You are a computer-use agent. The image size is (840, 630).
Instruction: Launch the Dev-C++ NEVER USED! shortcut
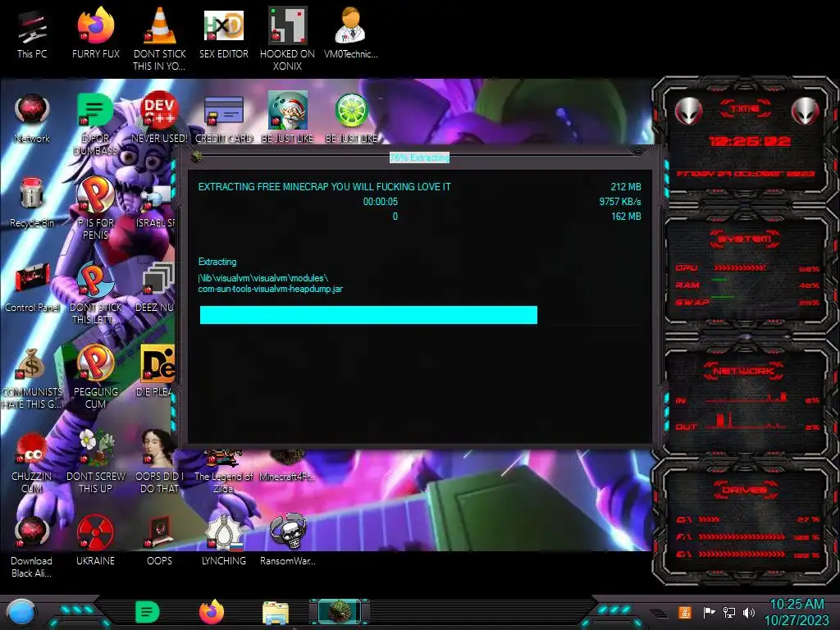pos(160,118)
